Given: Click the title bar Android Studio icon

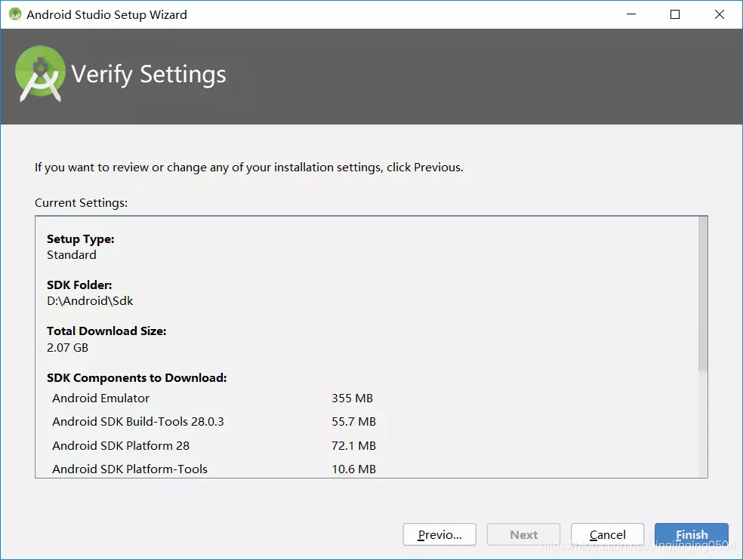Looking at the screenshot, I should (15, 14).
